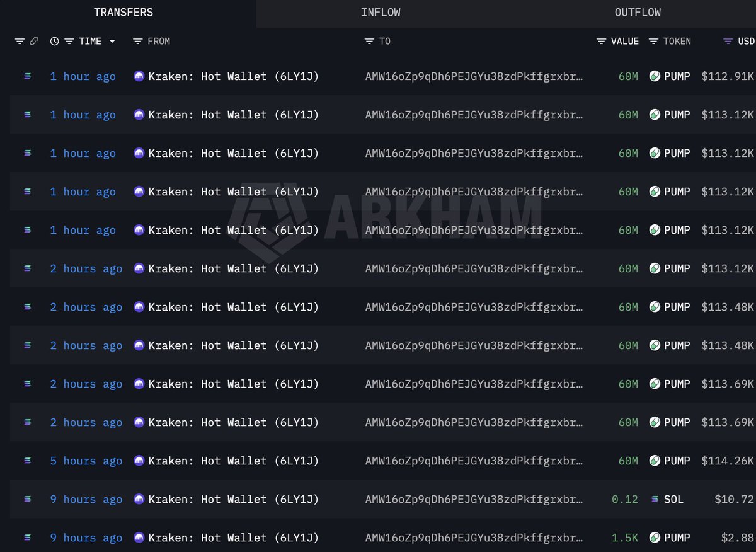This screenshot has height=552, width=756.
Task: Click the SOL token name
Action: click(x=673, y=499)
